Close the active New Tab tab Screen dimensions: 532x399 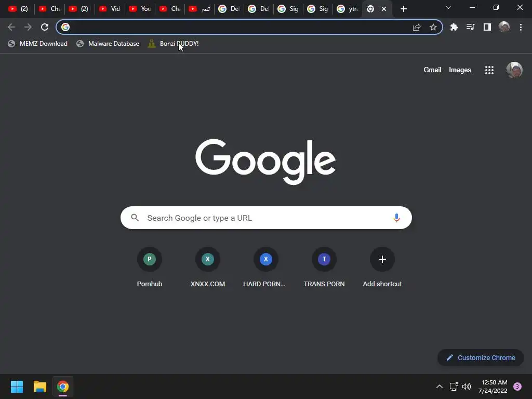(x=384, y=9)
